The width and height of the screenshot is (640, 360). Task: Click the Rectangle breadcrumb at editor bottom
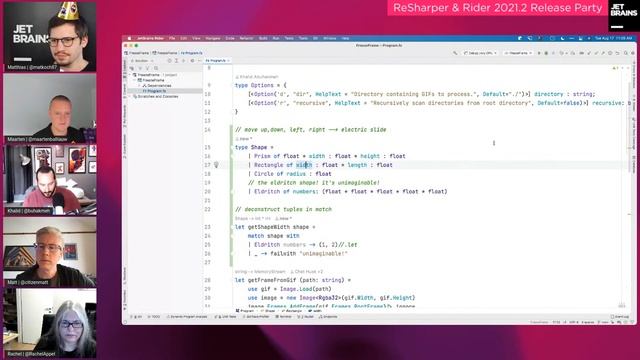pyautogui.click(x=292, y=311)
